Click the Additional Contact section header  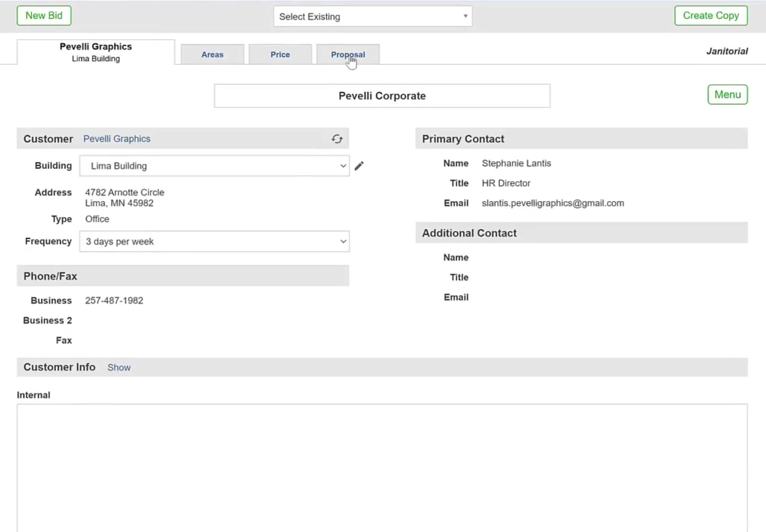coord(581,233)
